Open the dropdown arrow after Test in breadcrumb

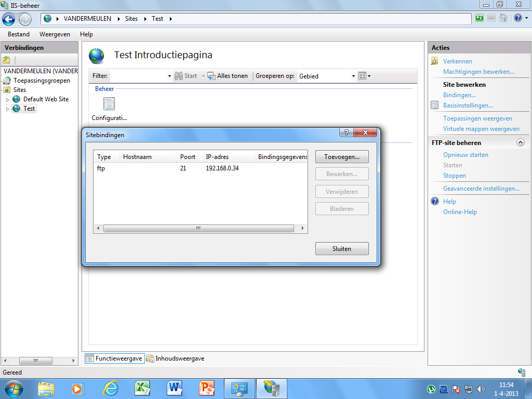click(x=170, y=19)
